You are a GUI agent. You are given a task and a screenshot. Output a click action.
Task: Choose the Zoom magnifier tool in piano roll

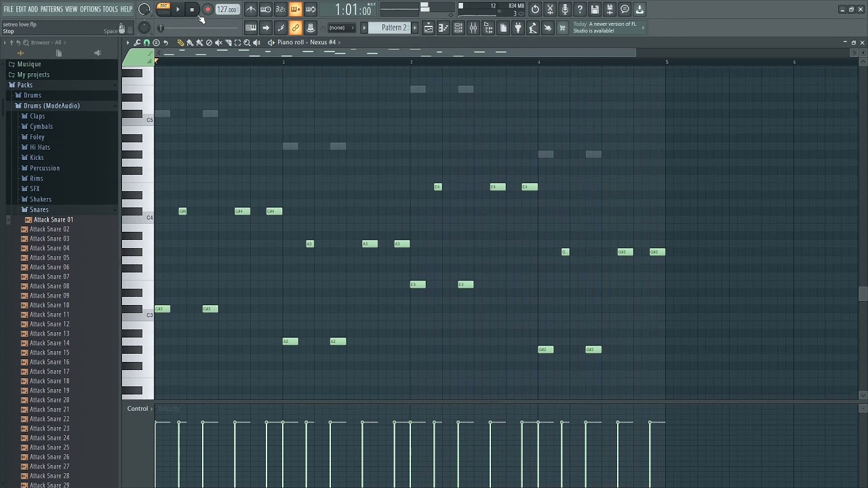point(247,42)
